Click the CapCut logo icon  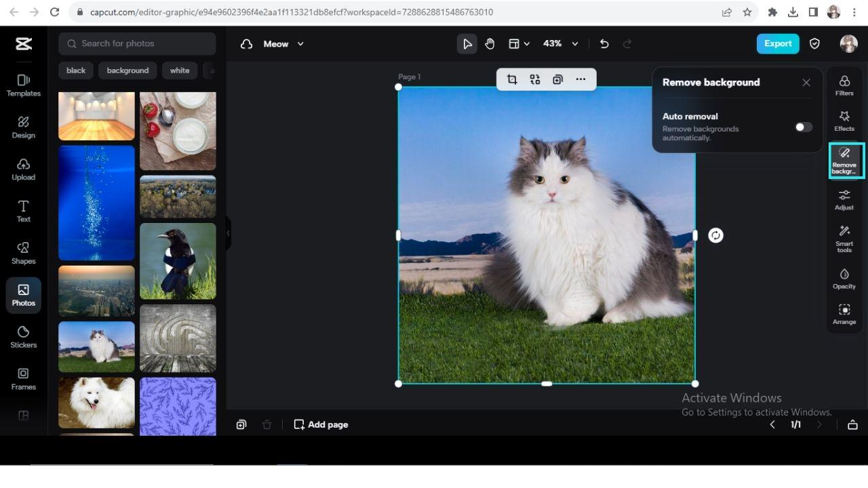23,44
